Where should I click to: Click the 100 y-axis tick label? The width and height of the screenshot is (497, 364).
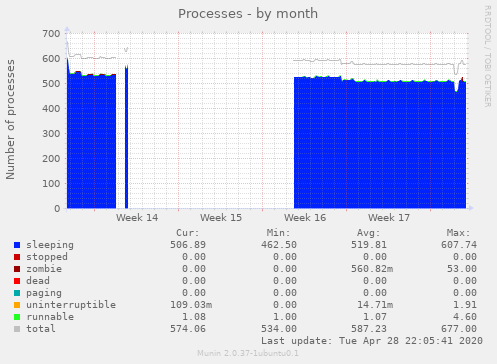click(51, 184)
